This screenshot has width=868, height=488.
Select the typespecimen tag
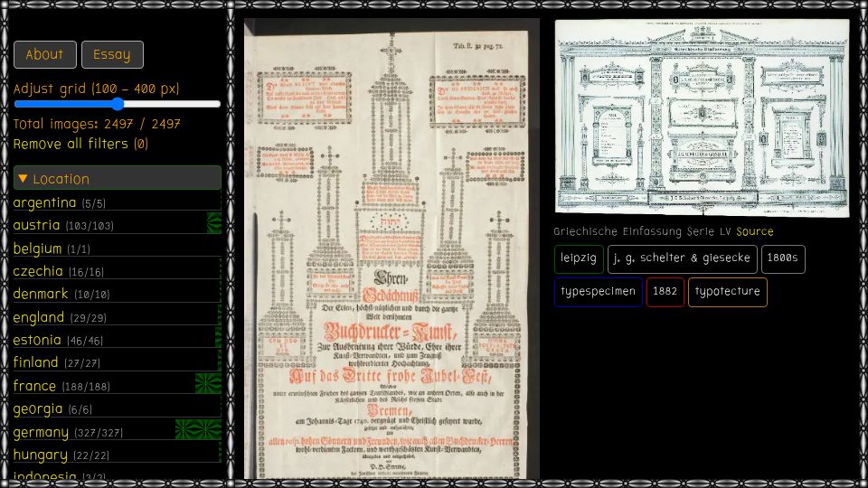(599, 292)
